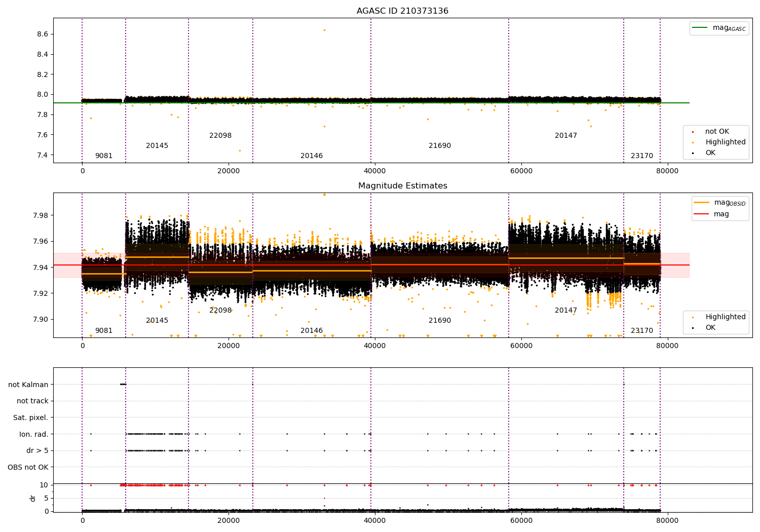Click the 60000 x-axis tick below Magnitude Estimates plot
The height and width of the screenshot is (532, 760).
click(x=521, y=346)
